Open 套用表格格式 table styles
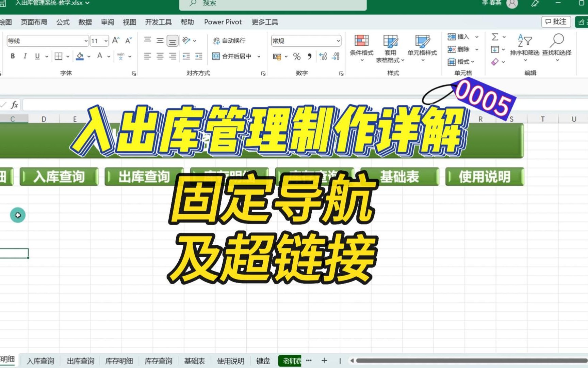The height and width of the screenshot is (368, 588). click(x=390, y=49)
